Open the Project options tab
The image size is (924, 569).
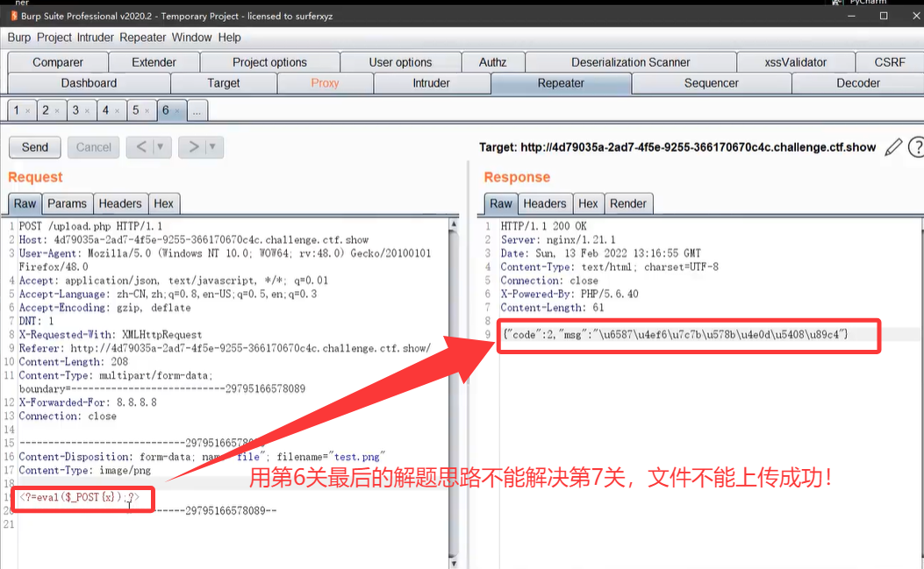click(x=269, y=62)
